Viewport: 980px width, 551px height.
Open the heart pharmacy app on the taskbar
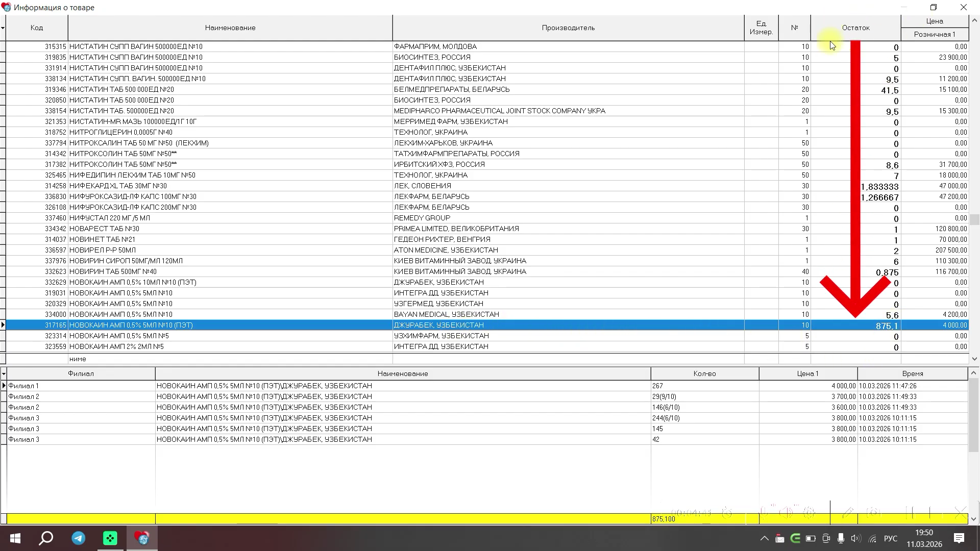coord(141,538)
